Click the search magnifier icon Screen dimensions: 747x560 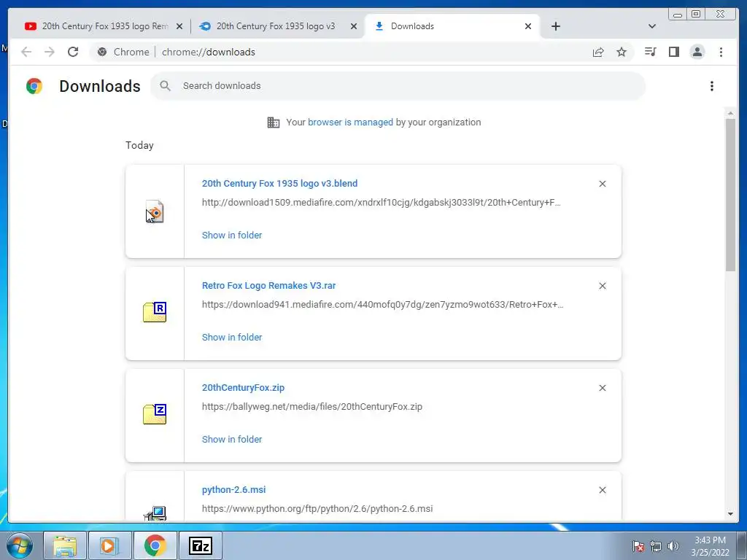click(x=166, y=86)
